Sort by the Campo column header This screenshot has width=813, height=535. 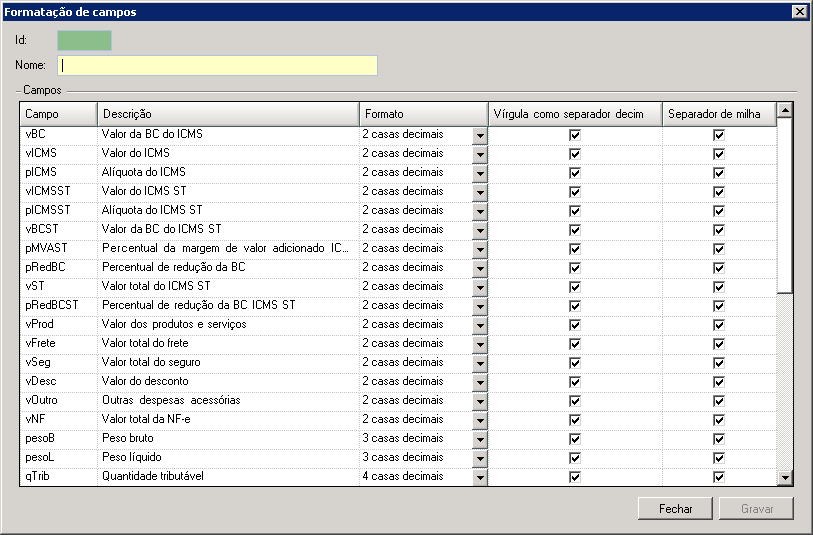coord(58,114)
